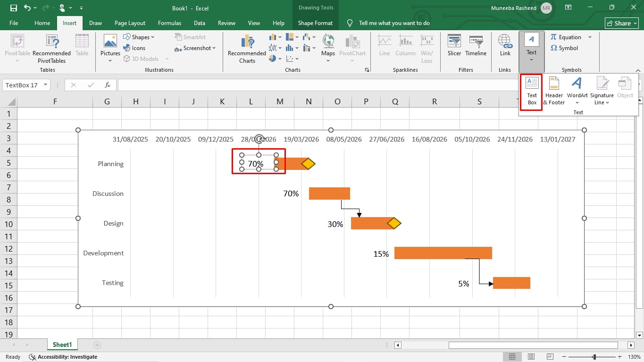Open Recommended Charts
Viewport: 644px width, 362px height.
[x=247, y=48]
